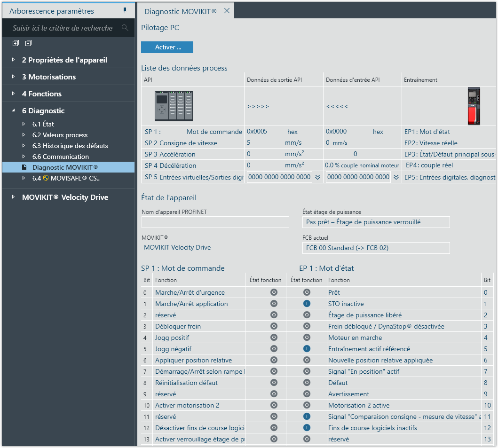Screen dimensions: 498x448
Task: Toggle Jogg positif state indicator
Action: (x=274, y=338)
